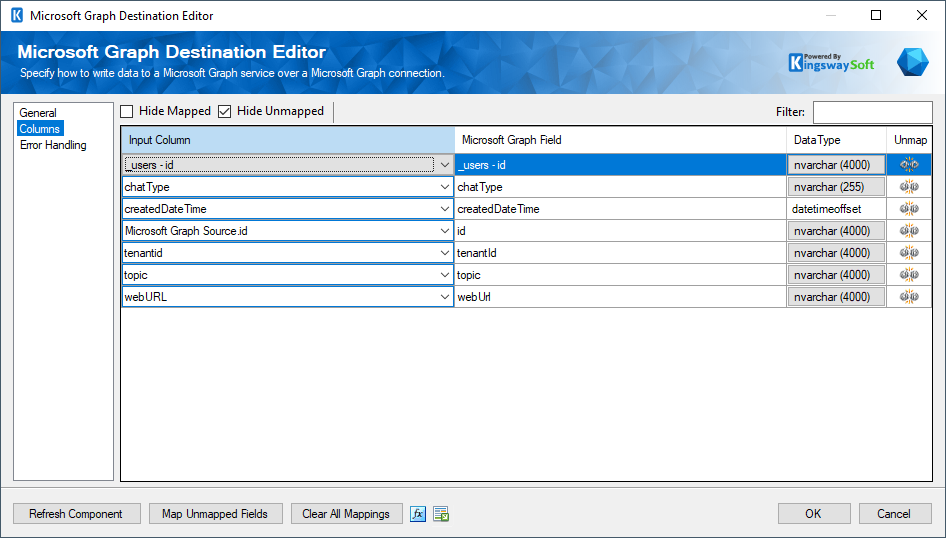The width and height of the screenshot is (946, 538).
Task: Click nvarchar (4000) in the topic row
Action: coord(836,275)
